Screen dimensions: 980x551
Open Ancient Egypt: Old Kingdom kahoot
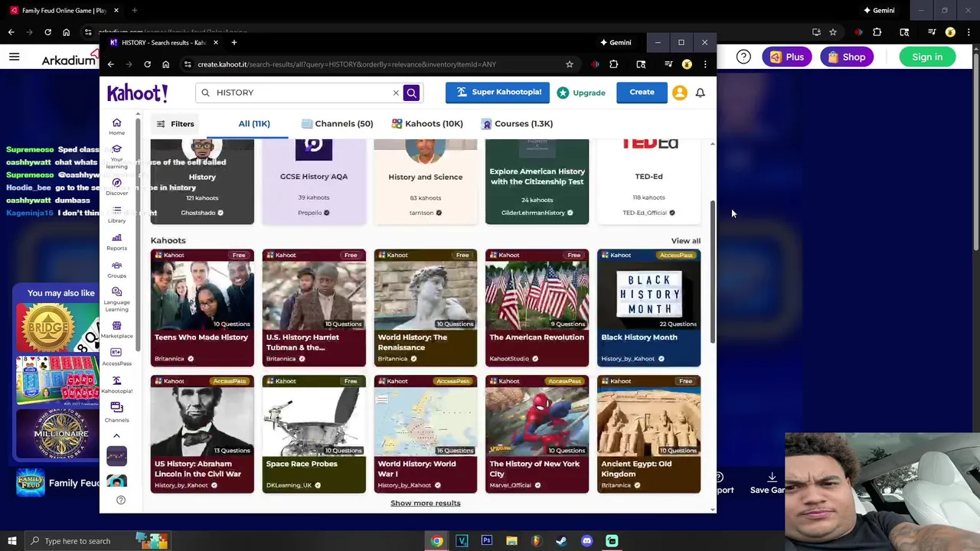(648, 434)
